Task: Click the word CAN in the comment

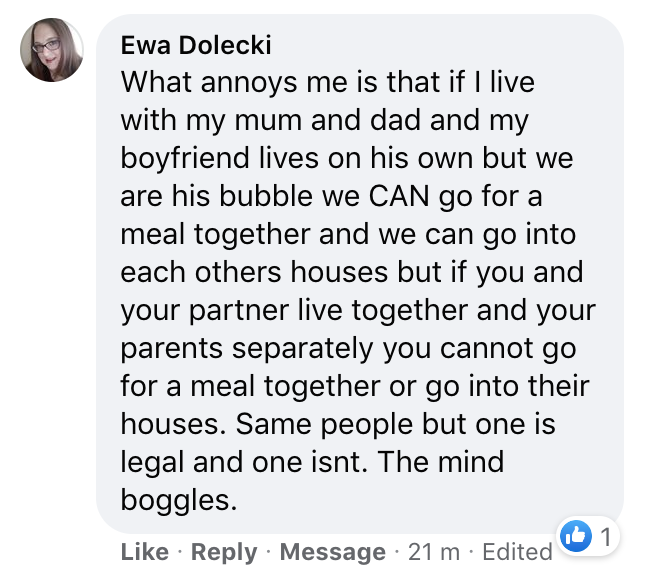Action: point(399,196)
